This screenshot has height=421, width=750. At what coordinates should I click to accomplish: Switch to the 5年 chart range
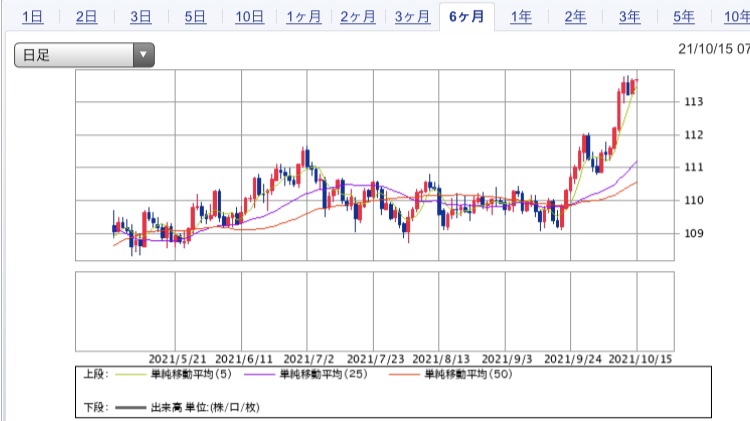click(x=684, y=17)
